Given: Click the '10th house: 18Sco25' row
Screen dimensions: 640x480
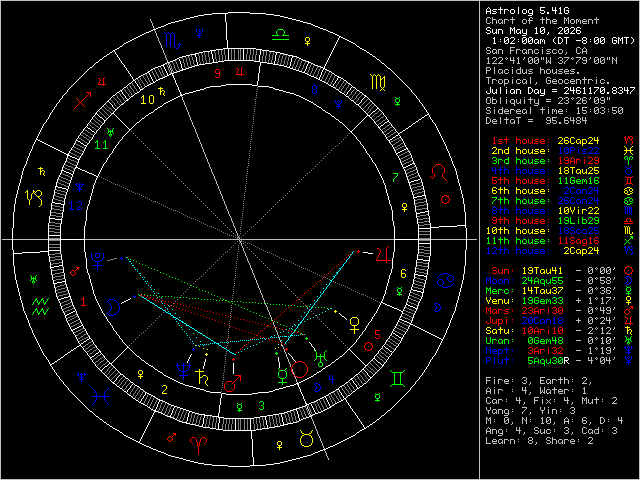Looking at the screenshot, I should (x=542, y=231).
